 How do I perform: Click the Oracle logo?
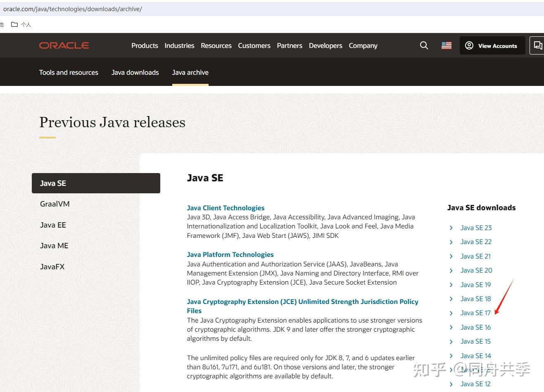point(64,45)
